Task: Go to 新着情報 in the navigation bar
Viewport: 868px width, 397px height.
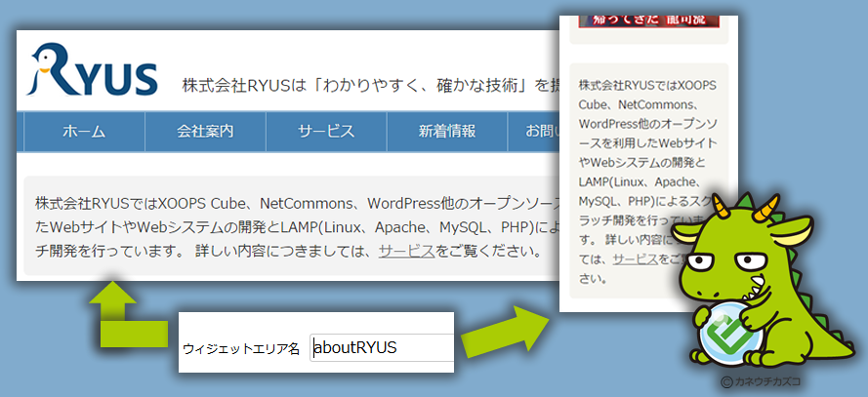Action: (x=447, y=132)
